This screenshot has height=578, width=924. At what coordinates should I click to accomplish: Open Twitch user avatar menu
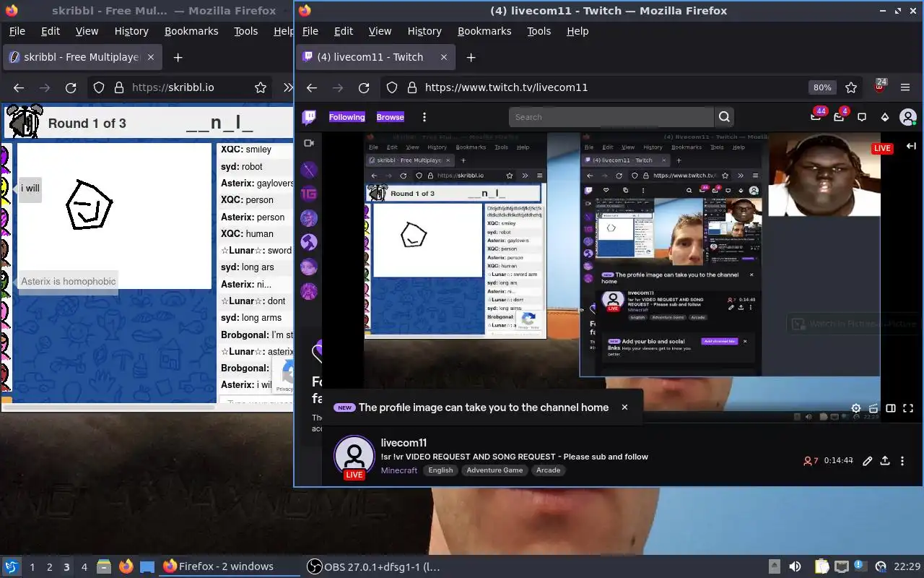[x=907, y=117]
